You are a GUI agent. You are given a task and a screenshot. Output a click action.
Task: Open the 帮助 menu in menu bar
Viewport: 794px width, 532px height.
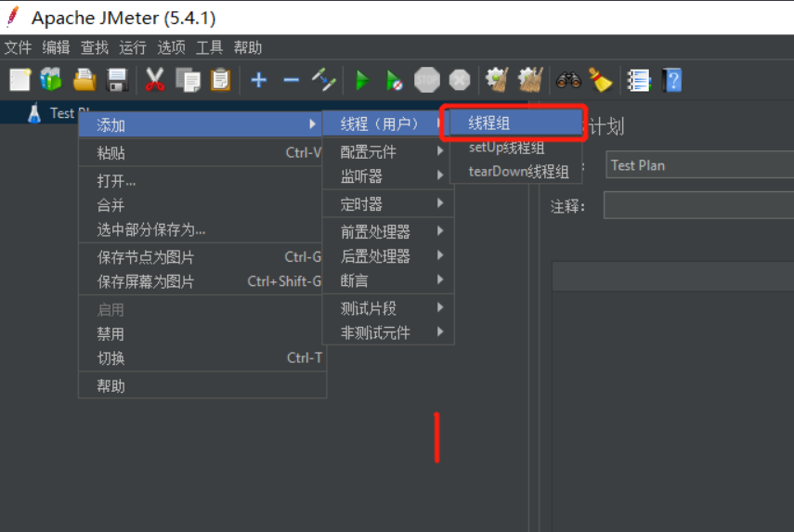click(x=248, y=48)
